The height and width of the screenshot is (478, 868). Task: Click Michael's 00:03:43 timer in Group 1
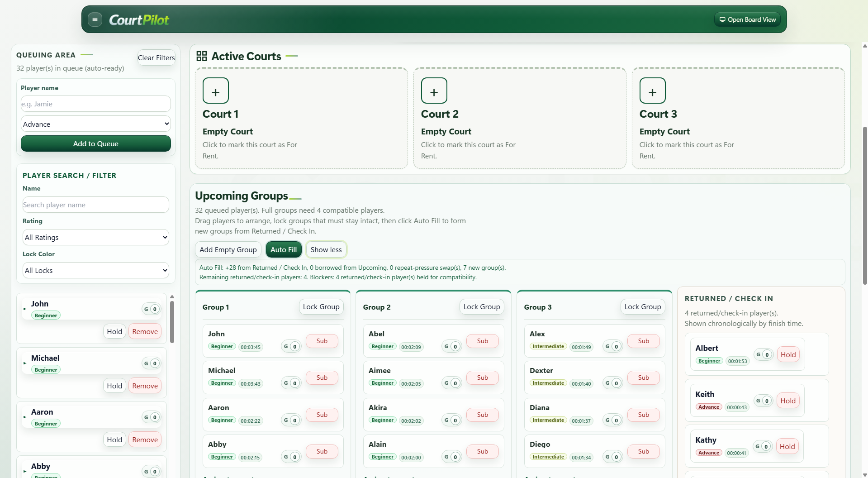point(251,384)
